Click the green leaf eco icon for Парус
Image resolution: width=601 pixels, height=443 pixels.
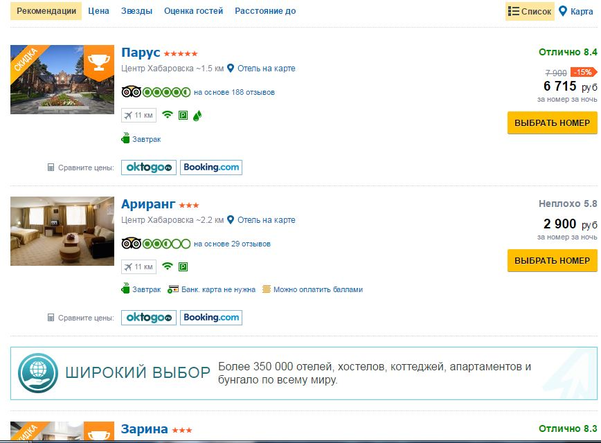pyautogui.click(x=197, y=115)
